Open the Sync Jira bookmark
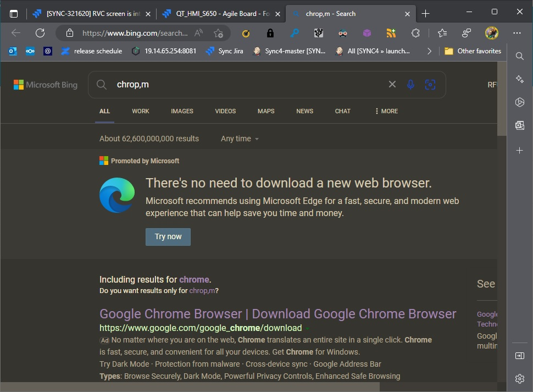Image resolution: width=533 pixels, height=392 pixels. click(224, 51)
